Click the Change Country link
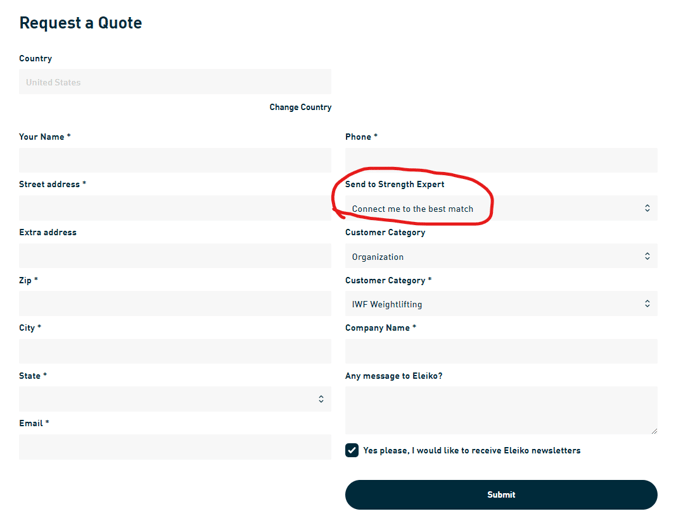The image size is (688, 528). tap(300, 107)
